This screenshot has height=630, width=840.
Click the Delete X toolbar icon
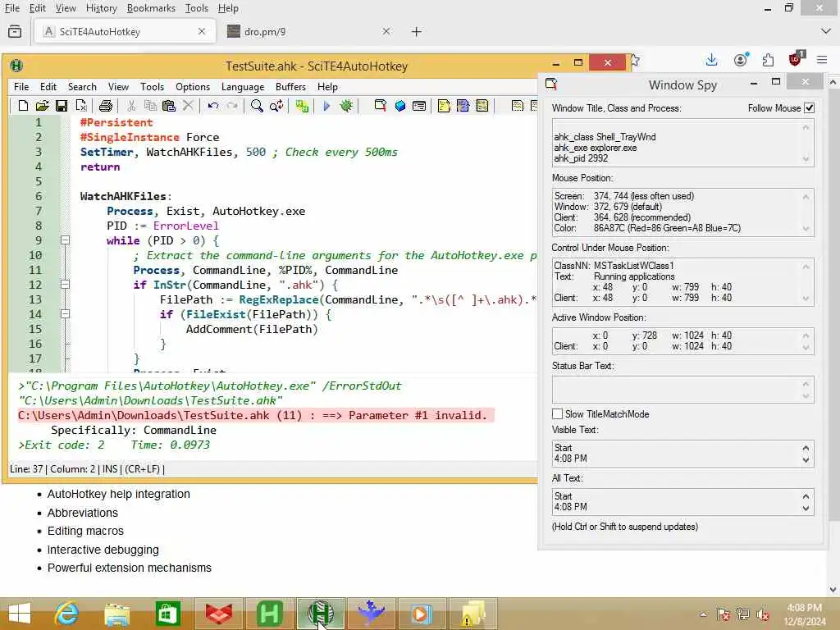(x=188, y=106)
